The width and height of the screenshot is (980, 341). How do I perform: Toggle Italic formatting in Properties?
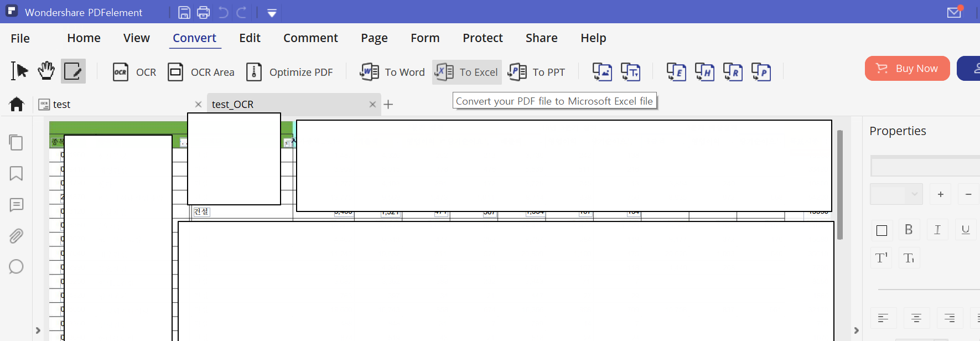click(937, 230)
